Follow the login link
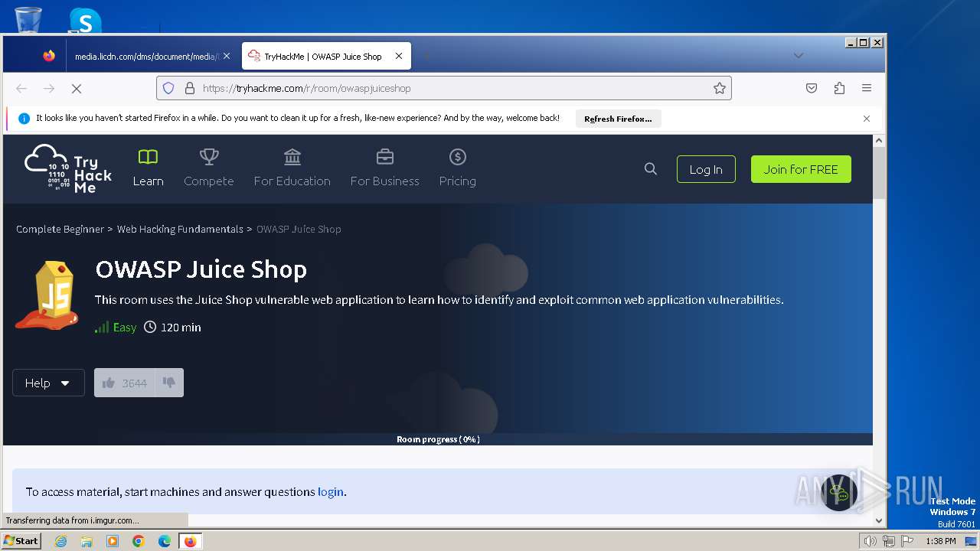980x551 pixels. click(331, 492)
